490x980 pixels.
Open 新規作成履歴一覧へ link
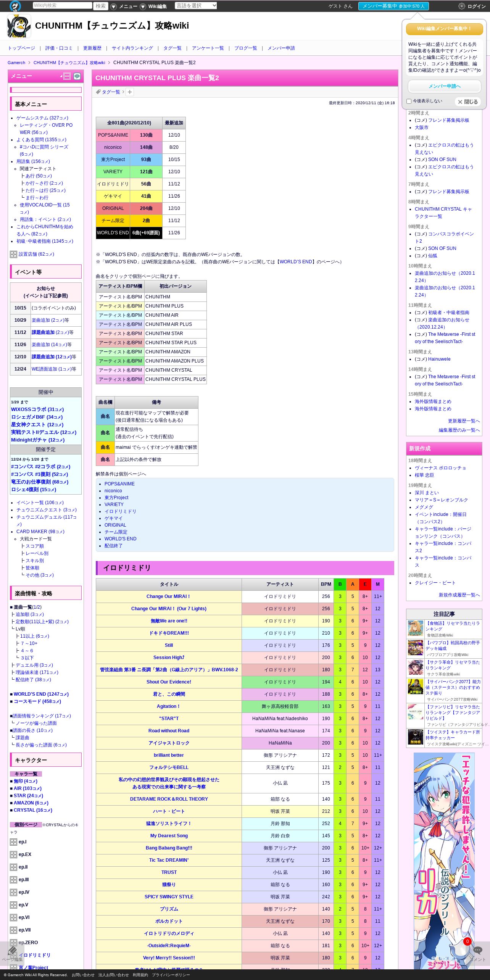[x=459, y=595]
